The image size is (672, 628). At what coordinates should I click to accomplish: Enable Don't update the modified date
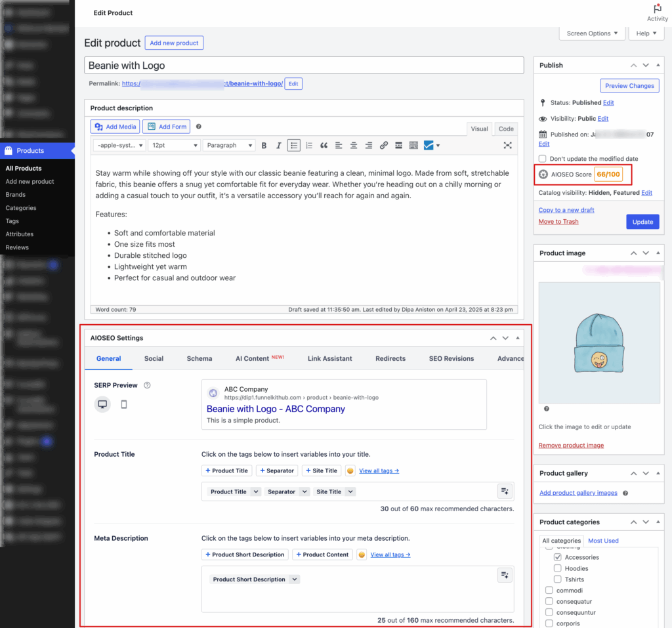pos(541,158)
